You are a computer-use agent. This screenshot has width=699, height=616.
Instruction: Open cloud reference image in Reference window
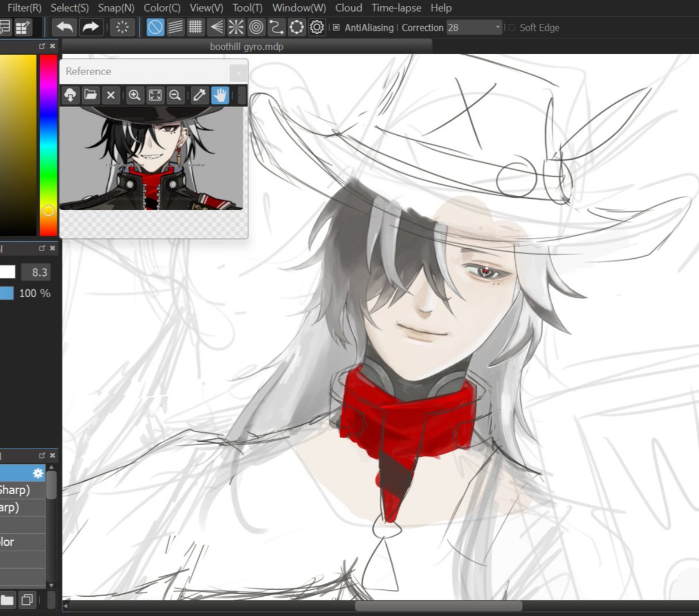click(70, 95)
